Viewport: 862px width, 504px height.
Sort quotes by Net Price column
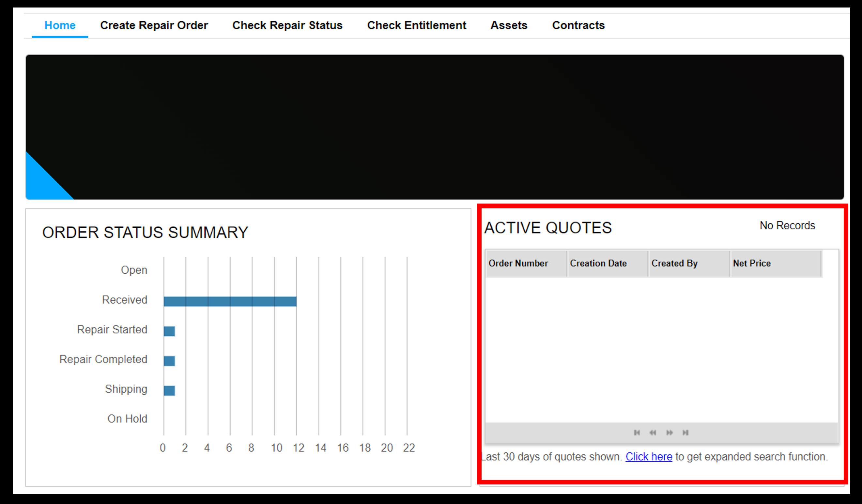776,263
